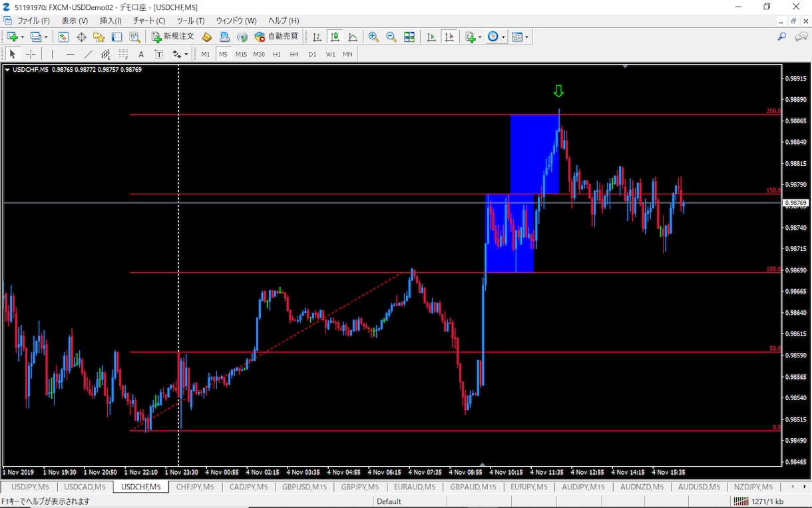The image size is (812, 508).
Task: Open the New Chart toolbar button
Action: coord(13,37)
